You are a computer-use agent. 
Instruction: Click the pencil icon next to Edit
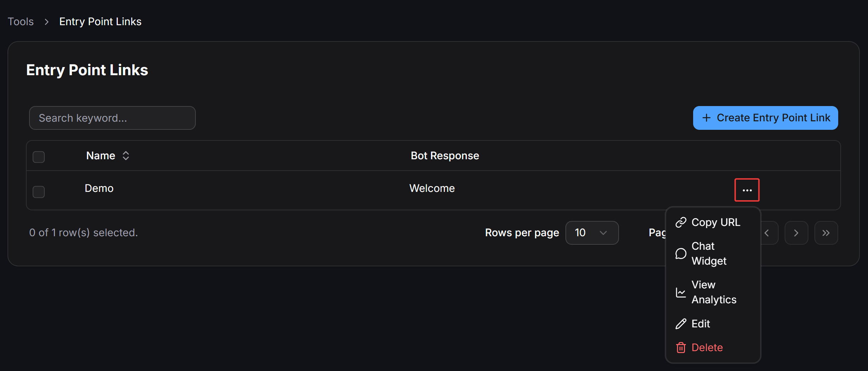pos(681,324)
